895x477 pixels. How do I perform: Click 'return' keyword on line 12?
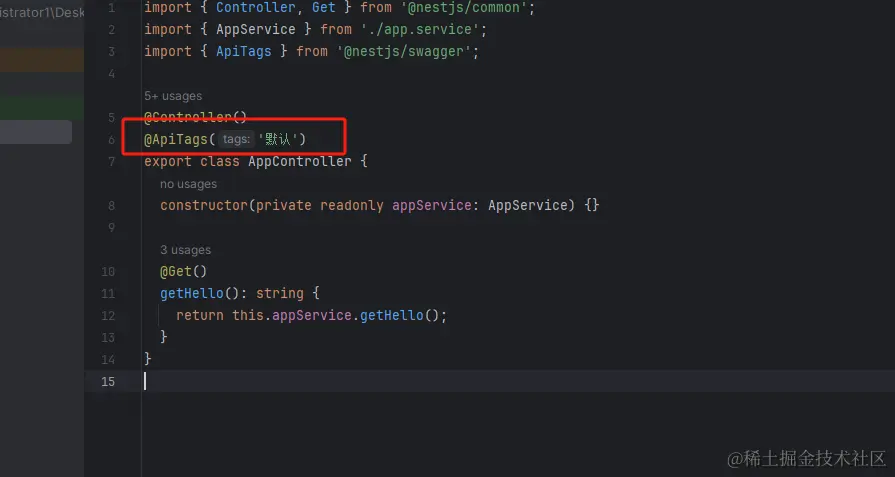tap(200, 316)
